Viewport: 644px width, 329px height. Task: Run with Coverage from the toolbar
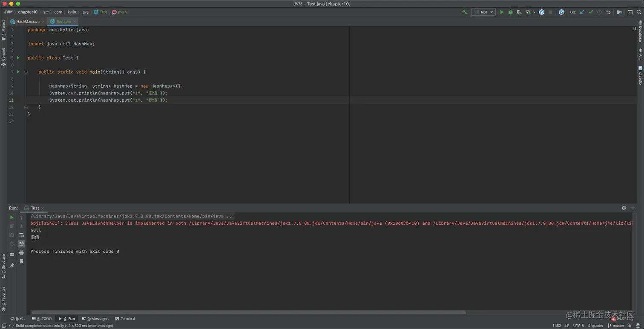tap(519, 12)
